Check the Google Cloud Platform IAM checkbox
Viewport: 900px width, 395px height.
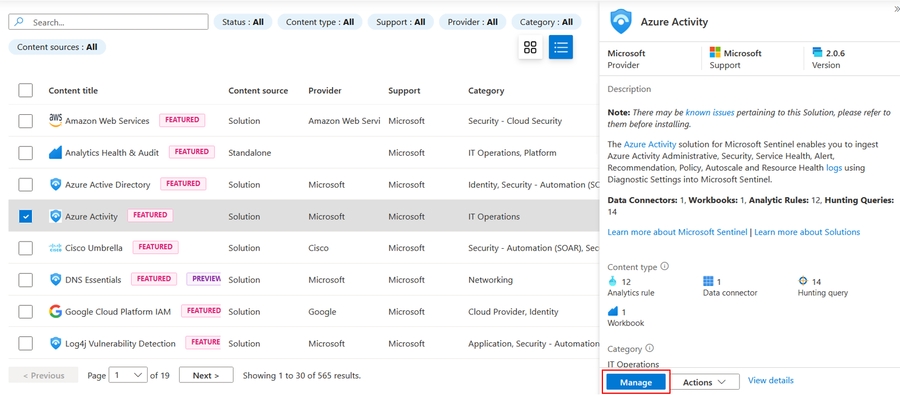25,312
